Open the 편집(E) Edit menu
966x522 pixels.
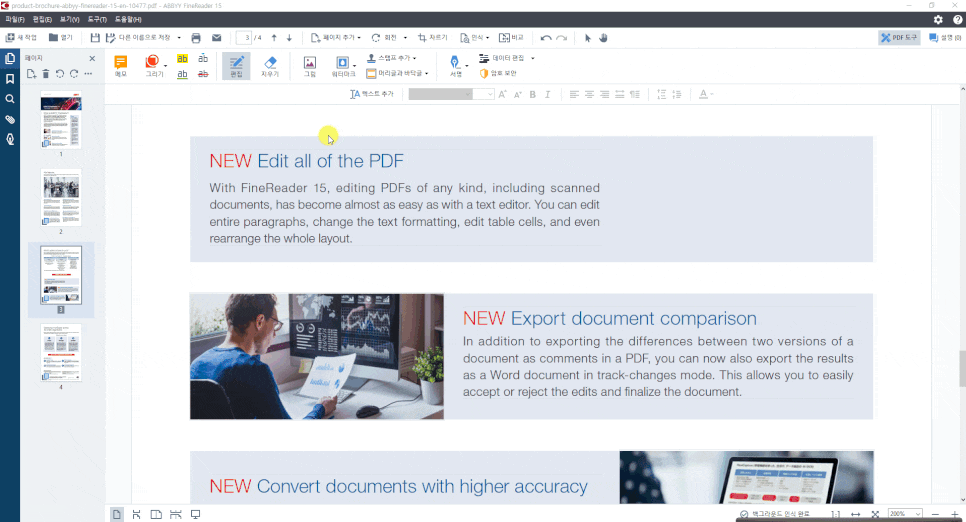pos(43,20)
